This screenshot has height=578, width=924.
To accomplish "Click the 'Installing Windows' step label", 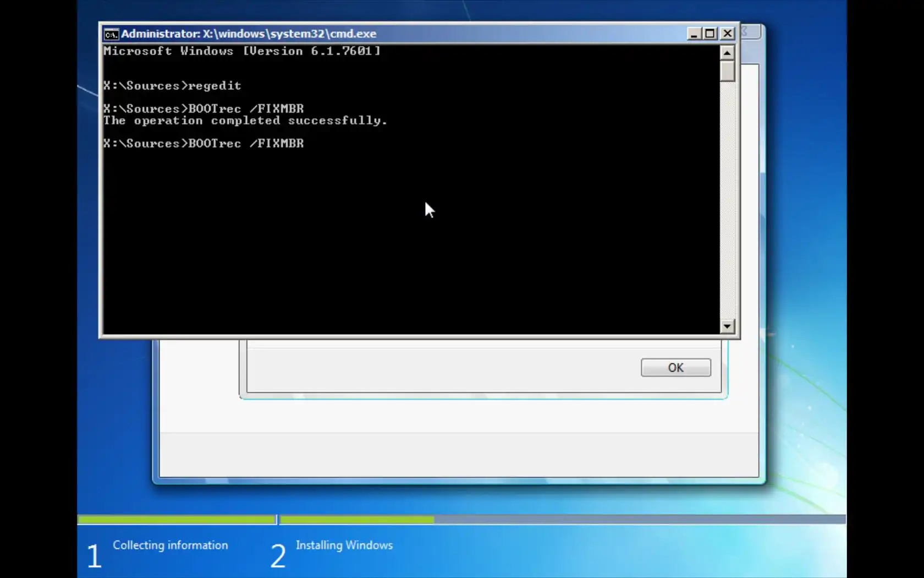I will pos(344,545).
